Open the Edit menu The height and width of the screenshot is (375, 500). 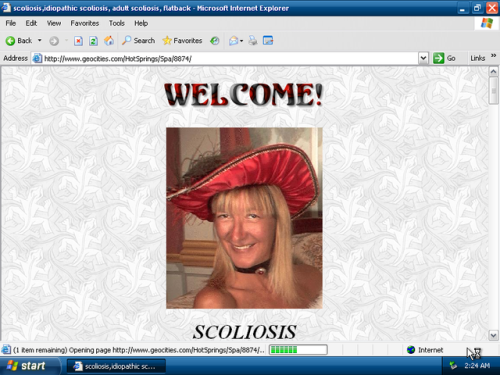(31, 23)
